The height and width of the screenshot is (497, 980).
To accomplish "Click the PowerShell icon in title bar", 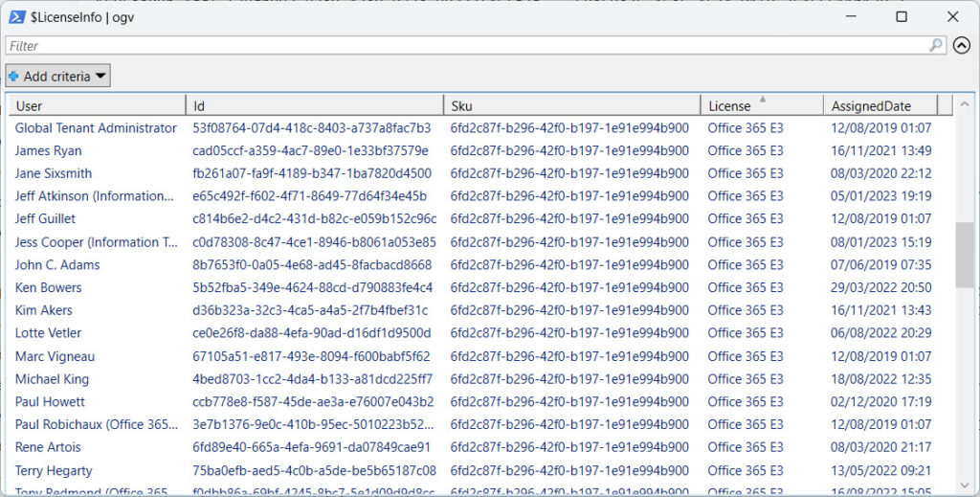I will [17, 17].
